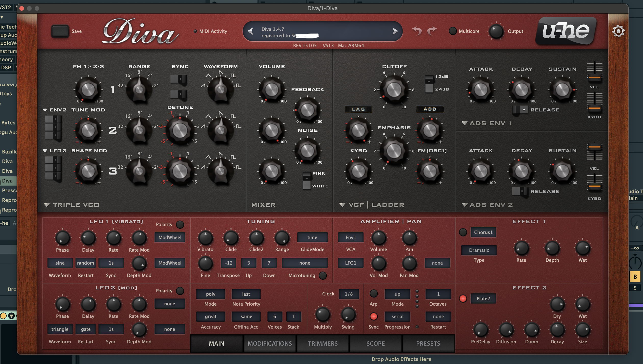Click the Shape Mod knob
Image resolution: width=643 pixels, height=364 pixels.
point(88,171)
